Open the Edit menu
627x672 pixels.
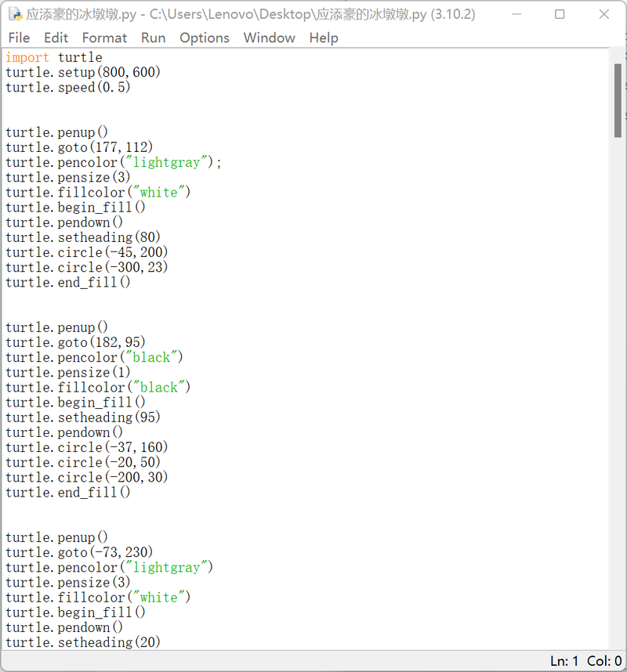pyautogui.click(x=56, y=38)
